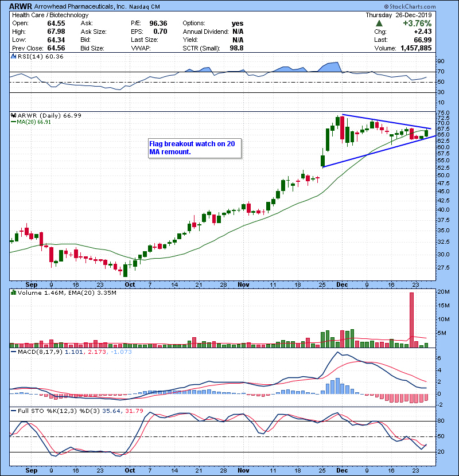Click the date Thursday 26-Dec-2019
Image resolution: width=459 pixels, height=476 pixels.
click(399, 15)
